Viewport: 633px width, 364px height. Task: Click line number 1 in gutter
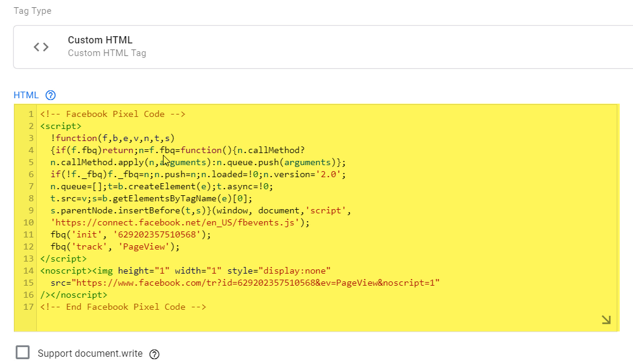click(31, 114)
